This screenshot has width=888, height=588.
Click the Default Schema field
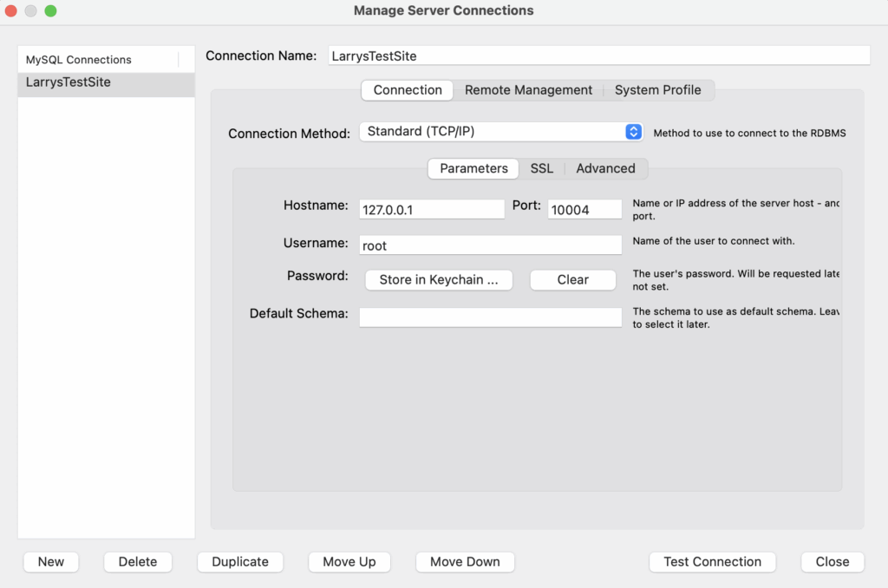[490, 317]
